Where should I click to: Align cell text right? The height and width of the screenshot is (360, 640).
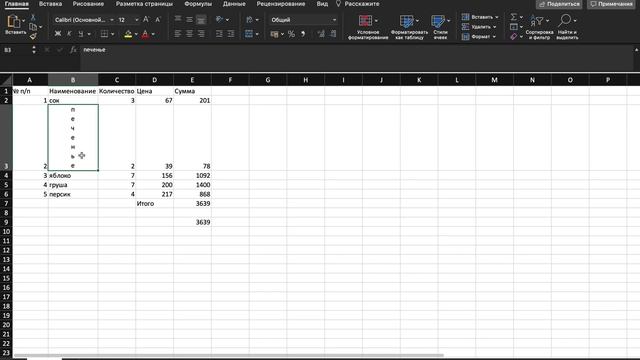click(x=201, y=34)
